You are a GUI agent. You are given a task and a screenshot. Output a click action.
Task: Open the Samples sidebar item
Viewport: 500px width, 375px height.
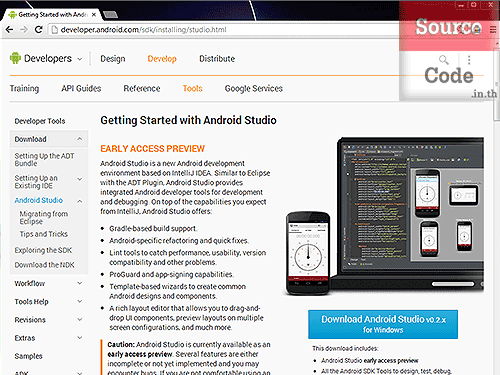tap(28, 356)
